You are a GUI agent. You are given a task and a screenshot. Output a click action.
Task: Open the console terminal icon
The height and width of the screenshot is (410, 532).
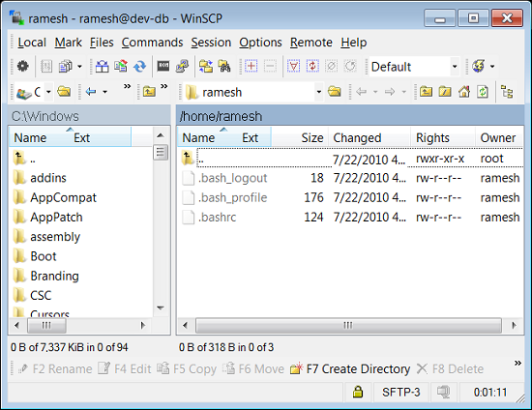[163, 66]
